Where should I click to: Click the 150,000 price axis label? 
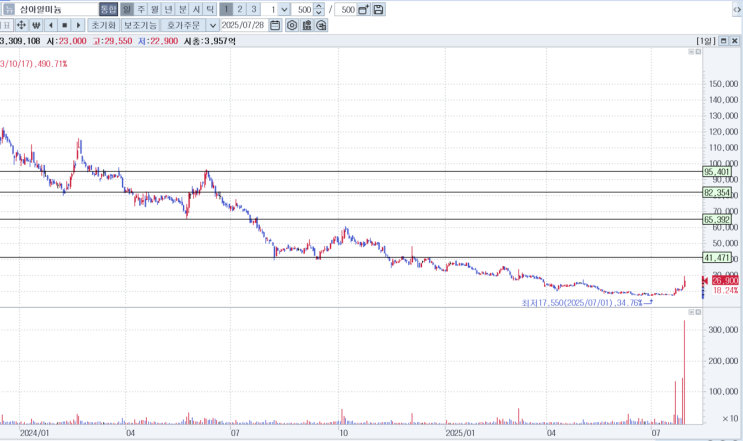point(724,84)
